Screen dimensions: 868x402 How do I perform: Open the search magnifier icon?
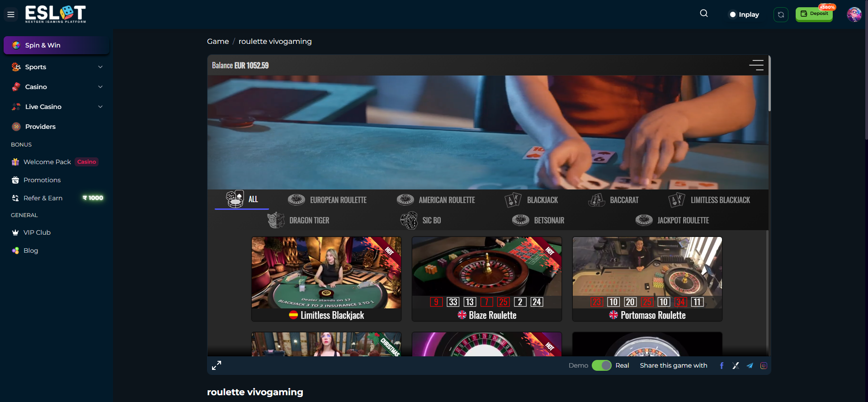point(704,14)
